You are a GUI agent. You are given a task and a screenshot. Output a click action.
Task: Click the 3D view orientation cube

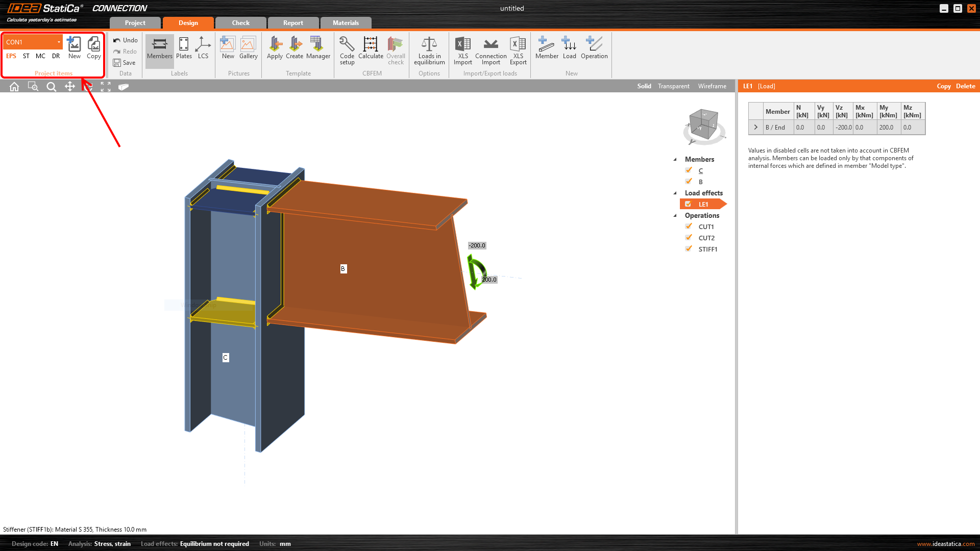(x=703, y=124)
